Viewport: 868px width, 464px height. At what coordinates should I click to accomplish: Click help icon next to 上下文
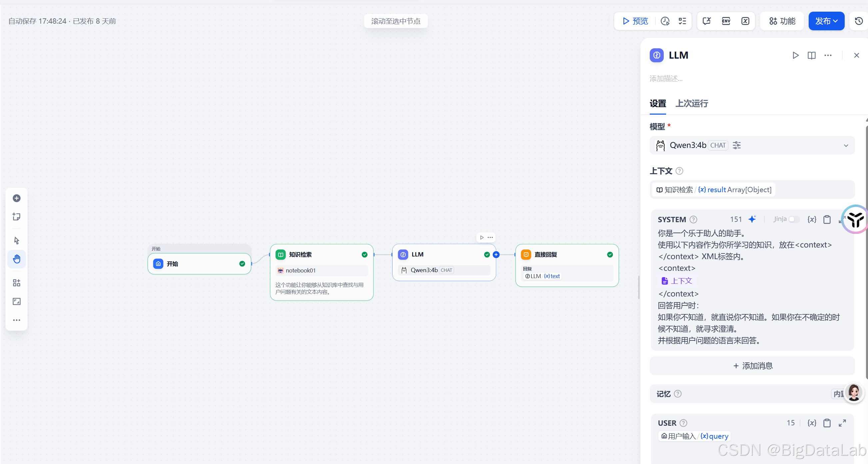point(679,171)
